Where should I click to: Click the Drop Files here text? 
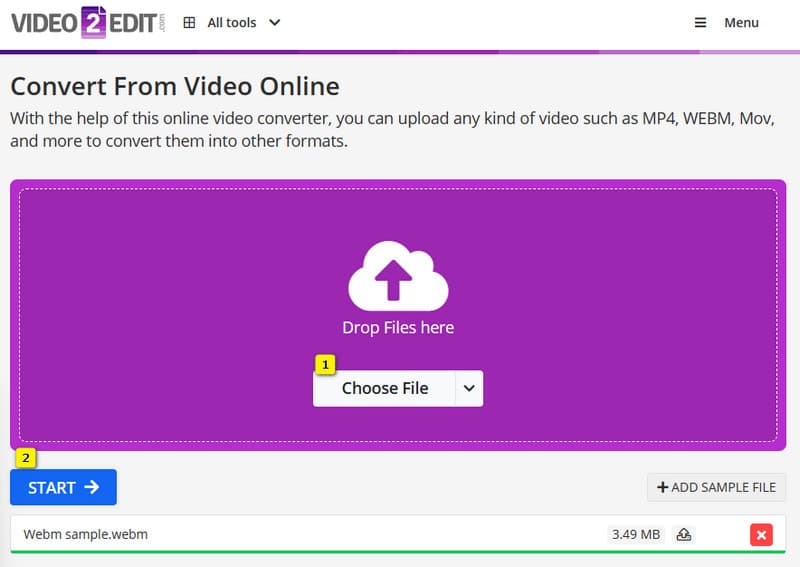coord(398,327)
